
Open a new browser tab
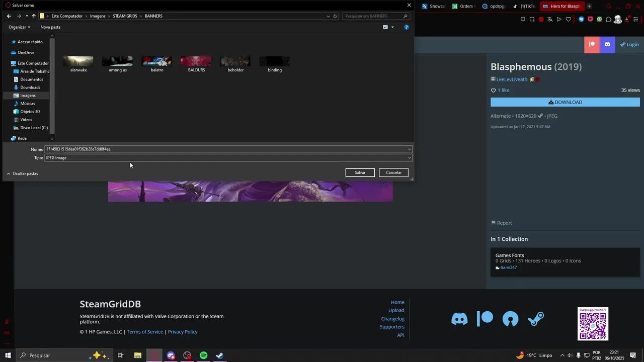click(589, 6)
